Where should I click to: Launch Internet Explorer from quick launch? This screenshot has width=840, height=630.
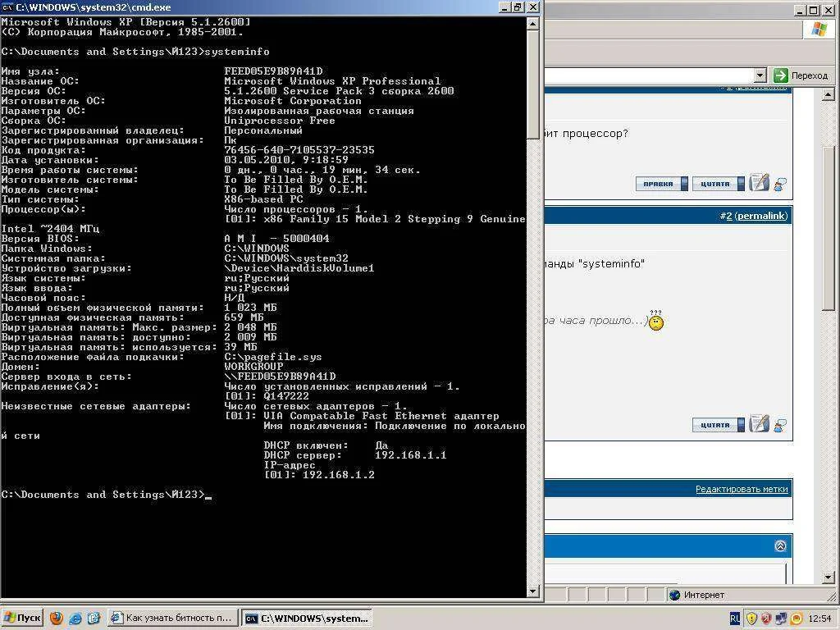pos(75,618)
